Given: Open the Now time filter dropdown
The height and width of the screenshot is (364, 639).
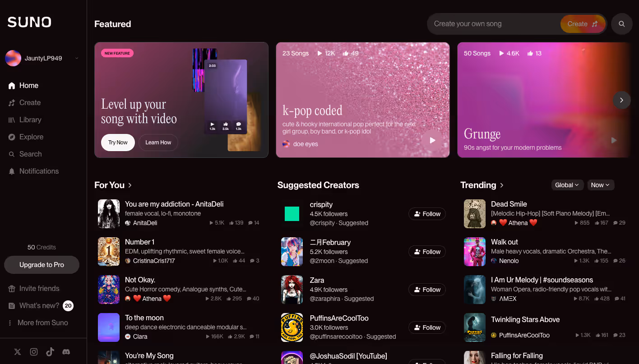Looking at the screenshot, I should point(601,185).
